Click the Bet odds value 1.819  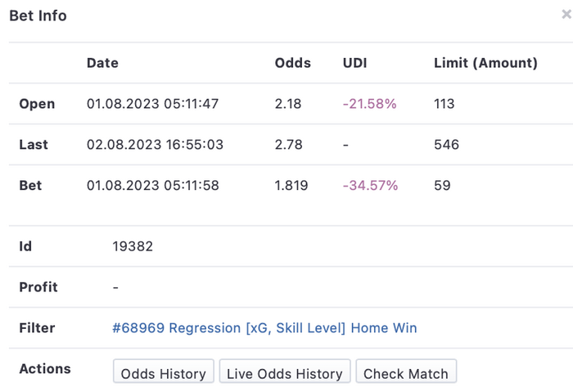pos(291,185)
